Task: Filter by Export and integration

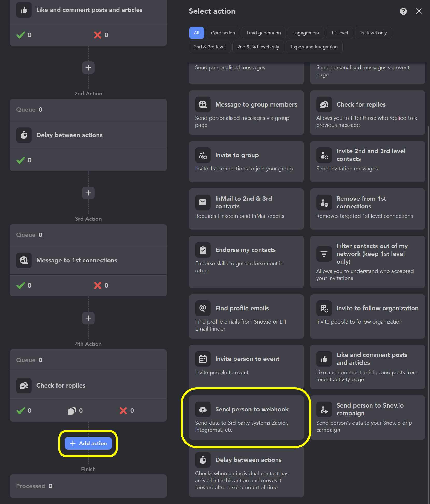Action: 314,47
